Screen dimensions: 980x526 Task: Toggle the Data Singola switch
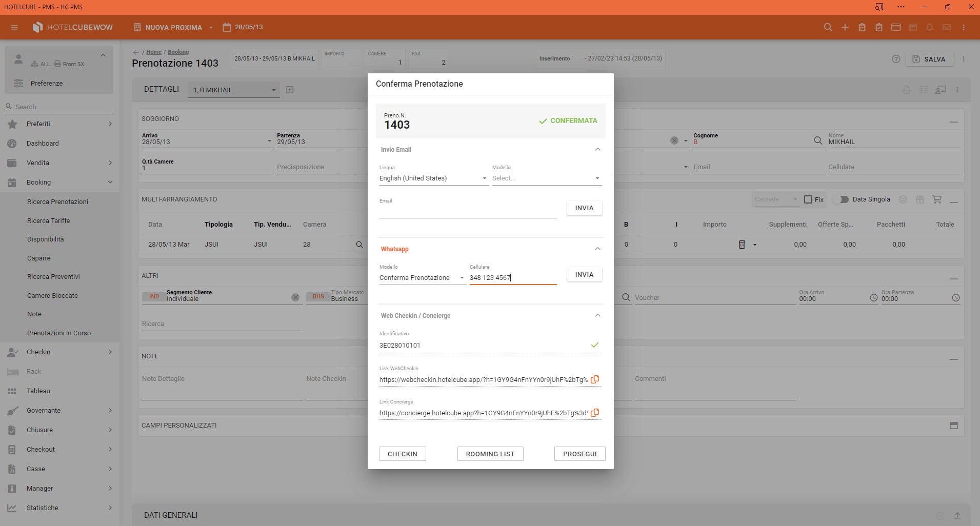click(x=841, y=199)
